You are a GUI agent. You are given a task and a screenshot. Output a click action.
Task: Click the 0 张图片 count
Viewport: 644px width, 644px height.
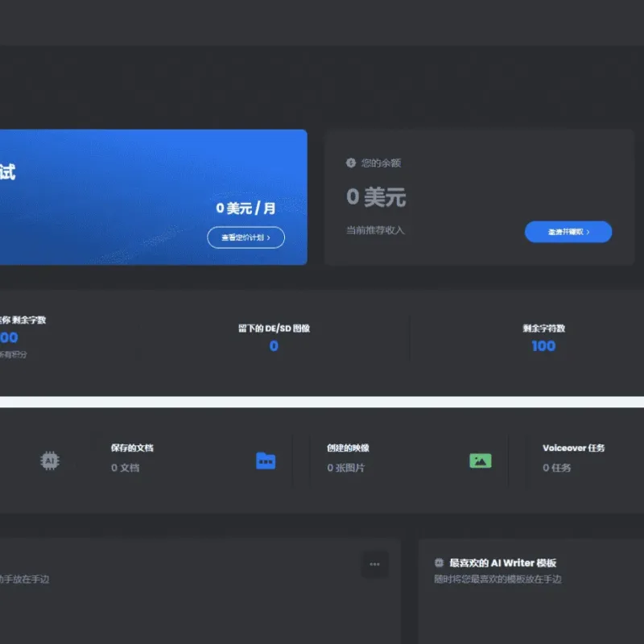[346, 468]
